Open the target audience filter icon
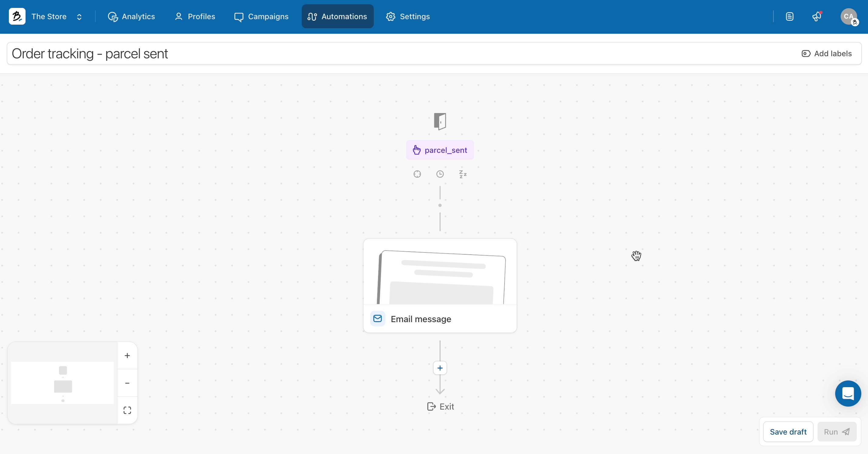 pyautogui.click(x=417, y=174)
